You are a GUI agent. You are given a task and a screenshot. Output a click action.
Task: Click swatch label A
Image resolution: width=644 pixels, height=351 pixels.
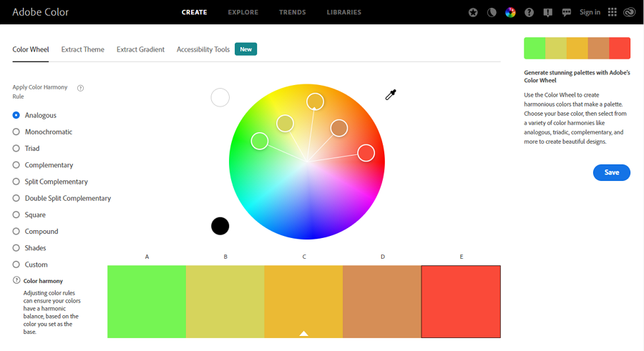click(x=147, y=257)
